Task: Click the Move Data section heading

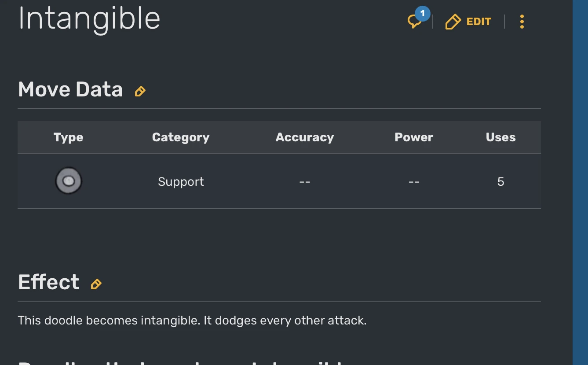Action: (x=70, y=89)
